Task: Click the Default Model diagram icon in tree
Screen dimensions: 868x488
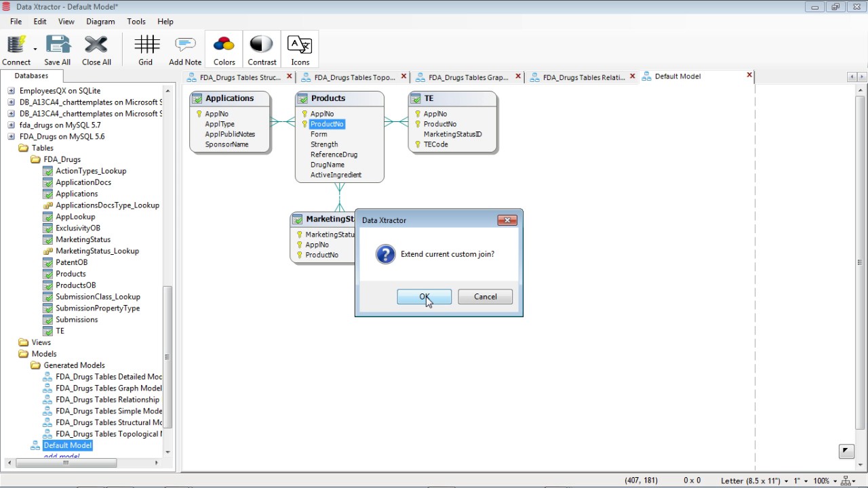Action: click(x=36, y=445)
